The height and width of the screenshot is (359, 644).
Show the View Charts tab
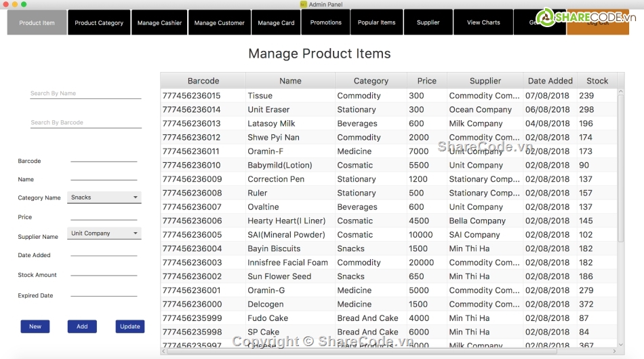483,22
